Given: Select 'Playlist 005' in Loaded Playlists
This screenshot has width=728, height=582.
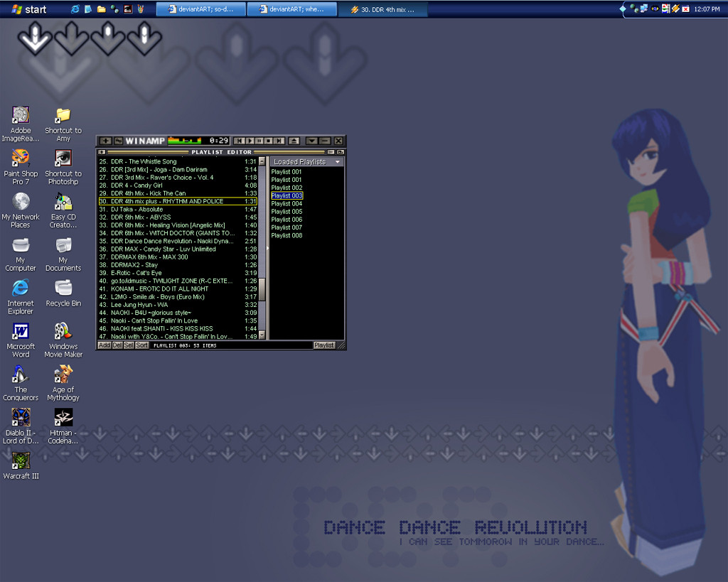Looking at the screenshot, I should pos(287,212).
